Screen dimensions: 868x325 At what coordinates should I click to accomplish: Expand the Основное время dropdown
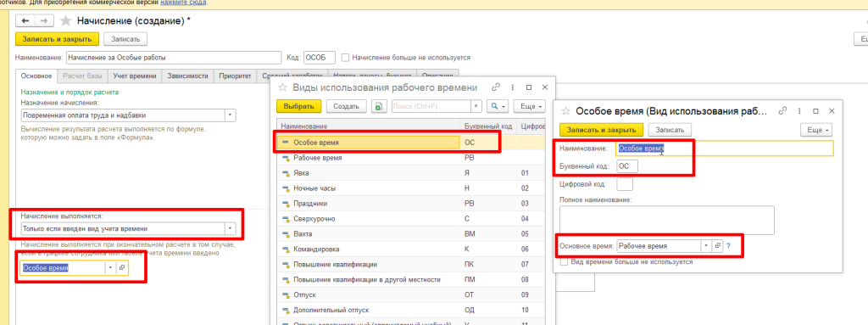706,246
